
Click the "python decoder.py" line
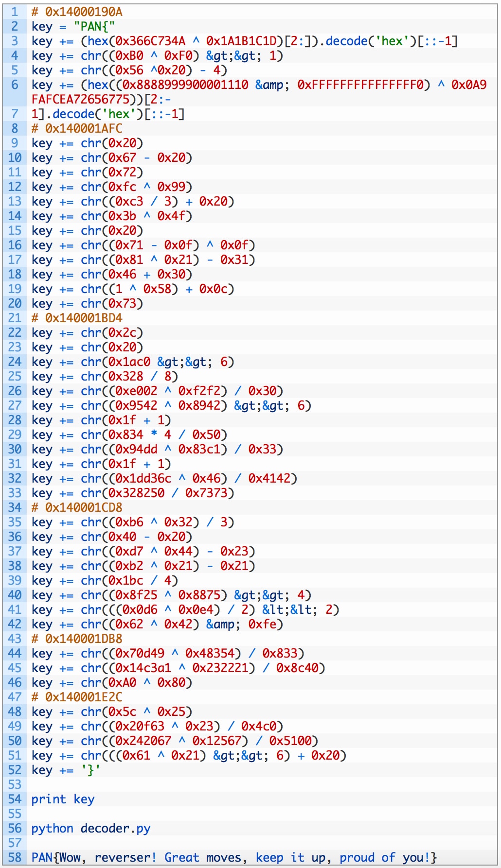click(x=91, y=828)
